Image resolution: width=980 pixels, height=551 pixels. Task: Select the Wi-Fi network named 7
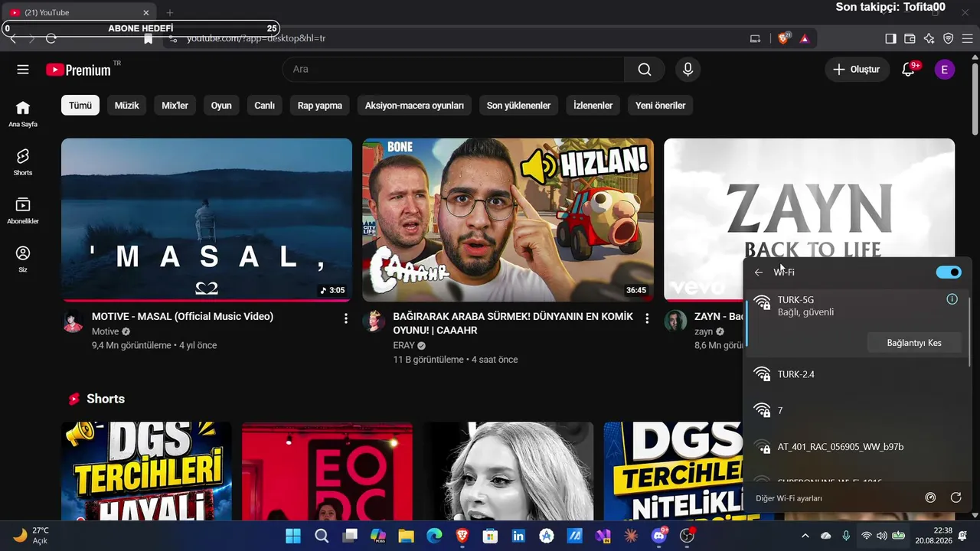tap(857, 410)
